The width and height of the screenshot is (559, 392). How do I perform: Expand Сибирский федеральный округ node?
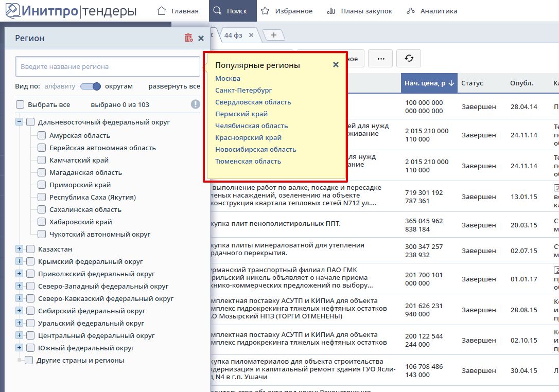point(20,311)
